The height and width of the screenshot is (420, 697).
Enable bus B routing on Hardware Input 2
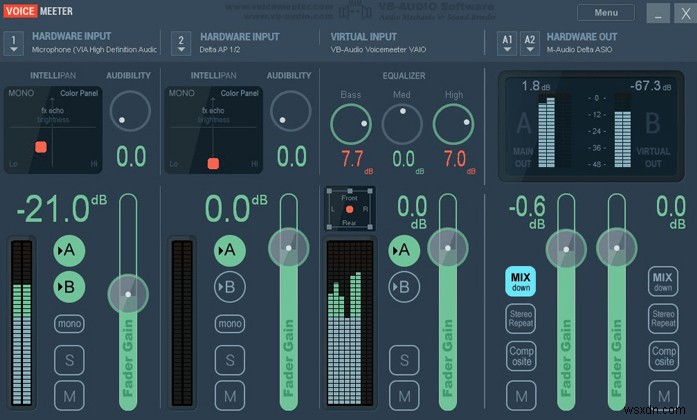point(229,287)
